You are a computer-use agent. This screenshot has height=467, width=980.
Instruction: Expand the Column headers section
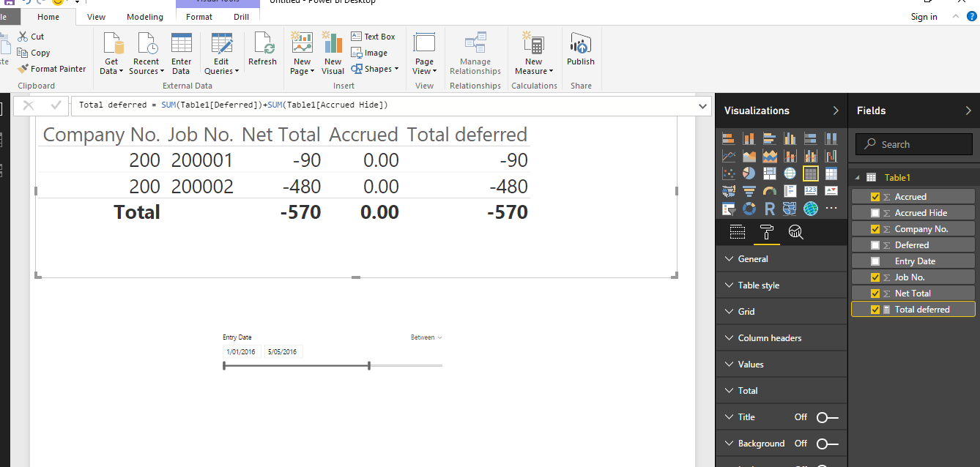click(781, 338)
